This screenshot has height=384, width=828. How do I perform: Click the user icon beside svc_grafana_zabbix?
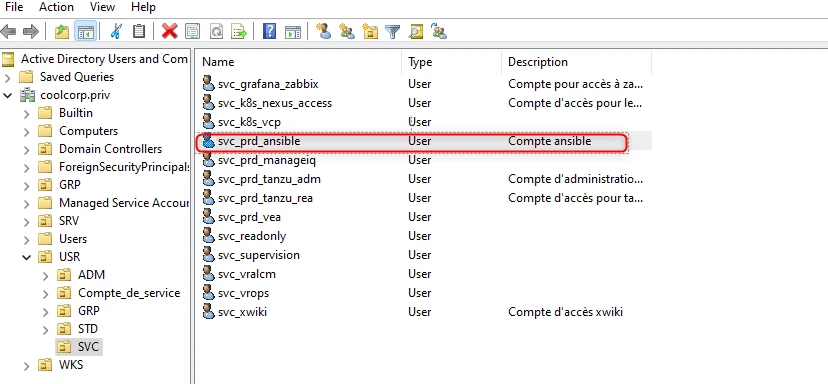click(209, 83)
